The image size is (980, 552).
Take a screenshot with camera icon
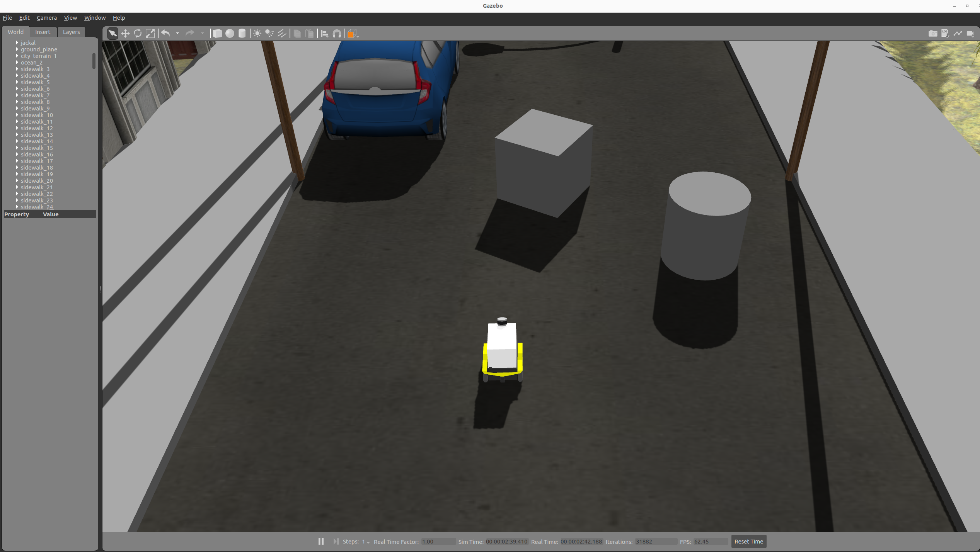[932, 34]
